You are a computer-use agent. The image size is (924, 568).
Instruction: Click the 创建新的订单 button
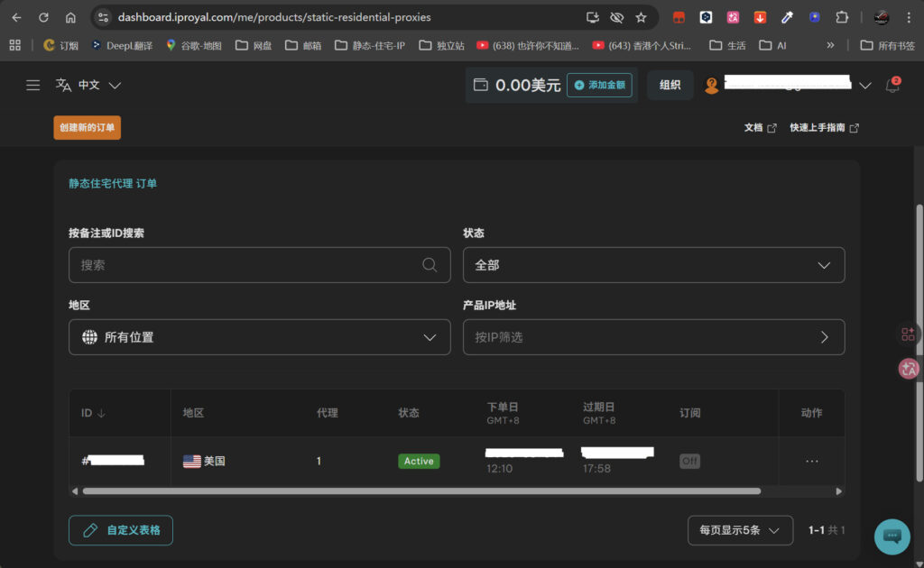pos(88,128)
